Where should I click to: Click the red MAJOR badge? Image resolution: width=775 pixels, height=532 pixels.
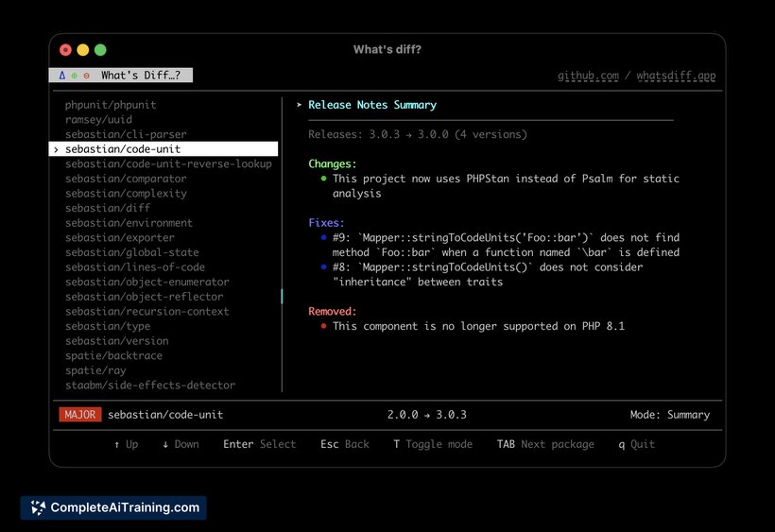(x=79, y=415)
